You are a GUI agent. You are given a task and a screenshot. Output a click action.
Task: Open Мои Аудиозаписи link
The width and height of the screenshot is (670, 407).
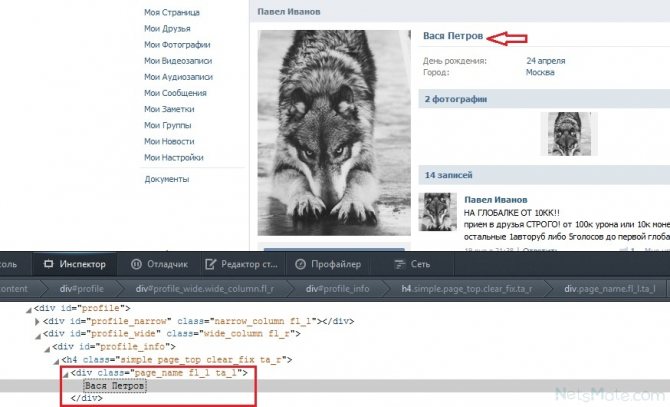tap(178, 77)
